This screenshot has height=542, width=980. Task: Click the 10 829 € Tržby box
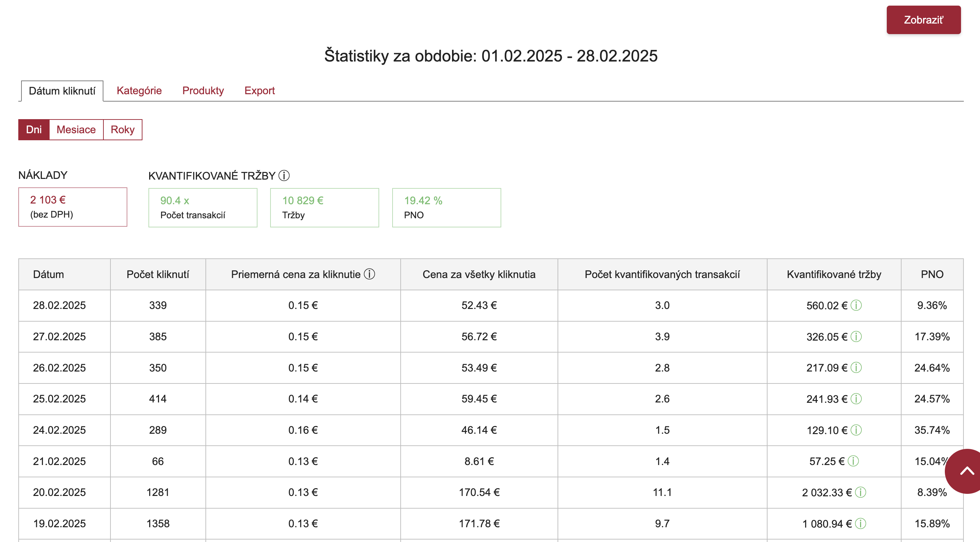click(x=325, y=207)
